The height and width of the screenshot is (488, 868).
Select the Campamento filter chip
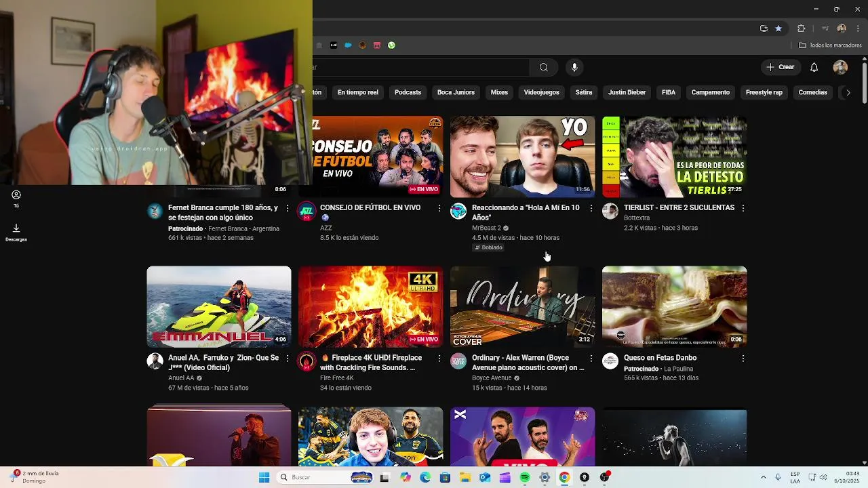[x=711, y=92]
